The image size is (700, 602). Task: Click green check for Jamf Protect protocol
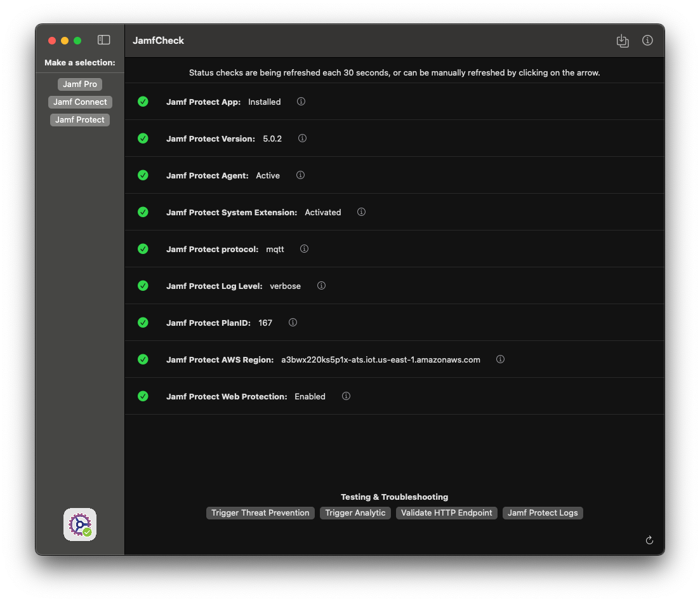click(143, 249)
